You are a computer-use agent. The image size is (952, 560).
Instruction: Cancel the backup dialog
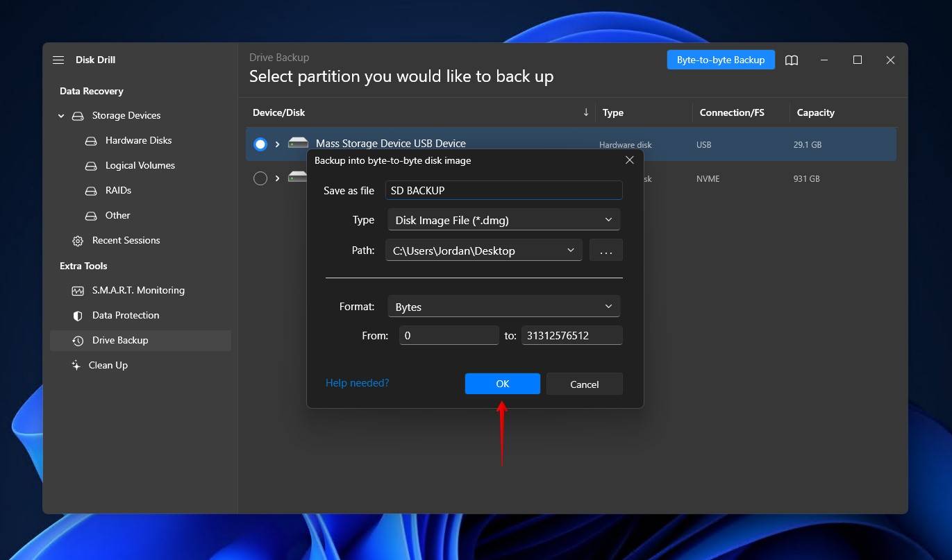[x=585, y=384]
